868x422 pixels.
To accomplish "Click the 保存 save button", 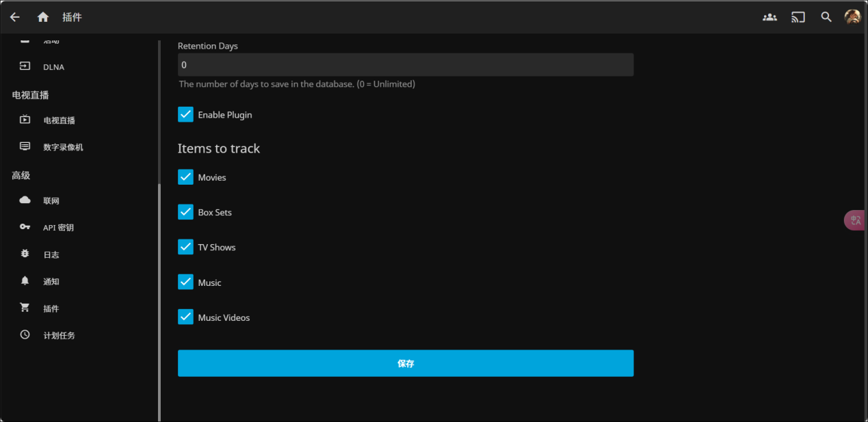I will coord(406,363).
